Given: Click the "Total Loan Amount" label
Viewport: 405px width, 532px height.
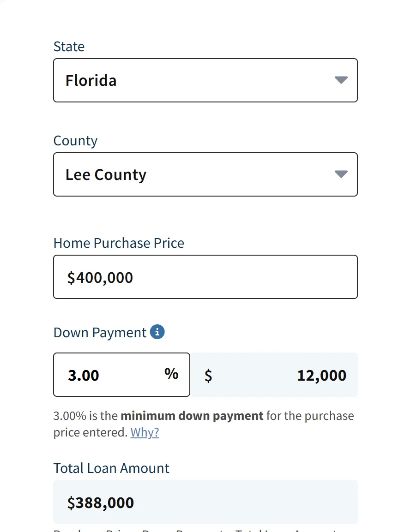Looking at the screenshot, I should (x=111, y=468).
